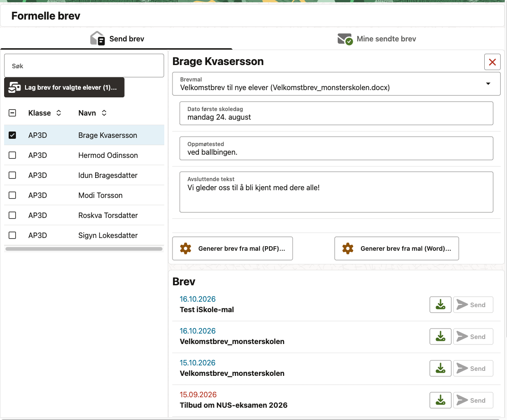
Task: Click Lag brev for valgte elever button
Action: (x=64, y=87)
